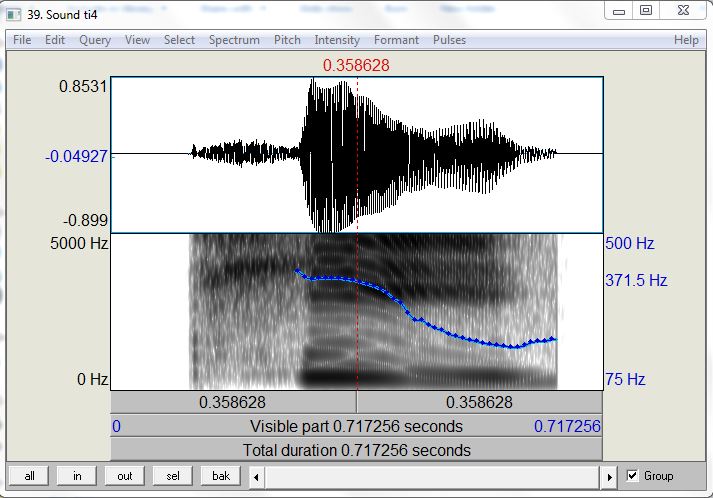Open the Edit menu
Screen dimensions: 713x498
click(x=55, y=40)
